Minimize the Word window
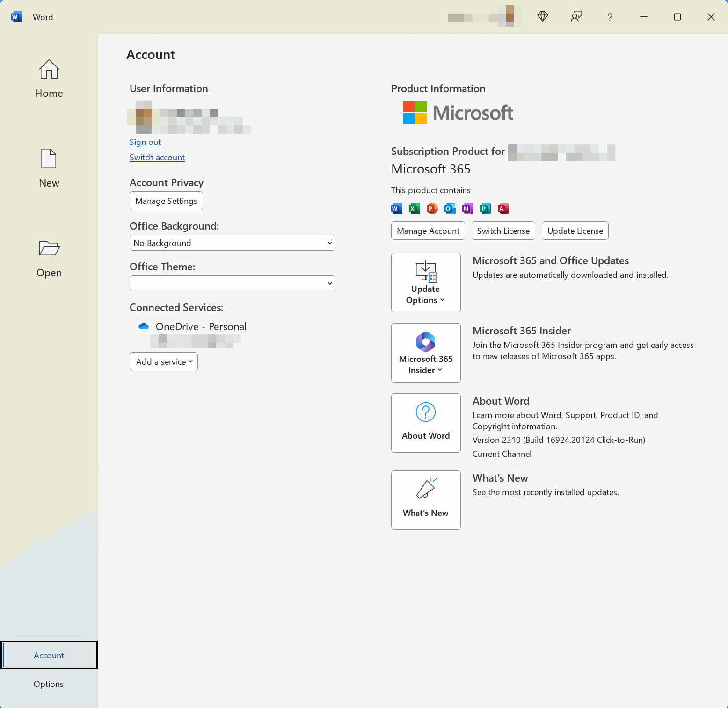The width and height of the screenshot is (728, 708). pos(644,17)
